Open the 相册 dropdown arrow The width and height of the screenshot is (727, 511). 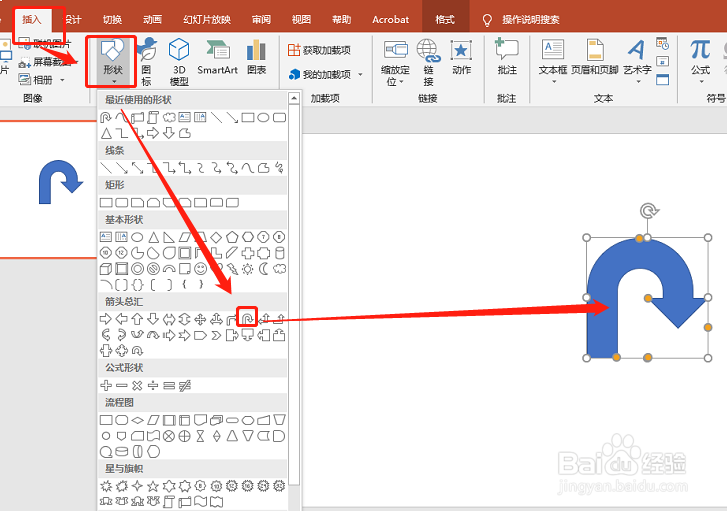point(63,80)
